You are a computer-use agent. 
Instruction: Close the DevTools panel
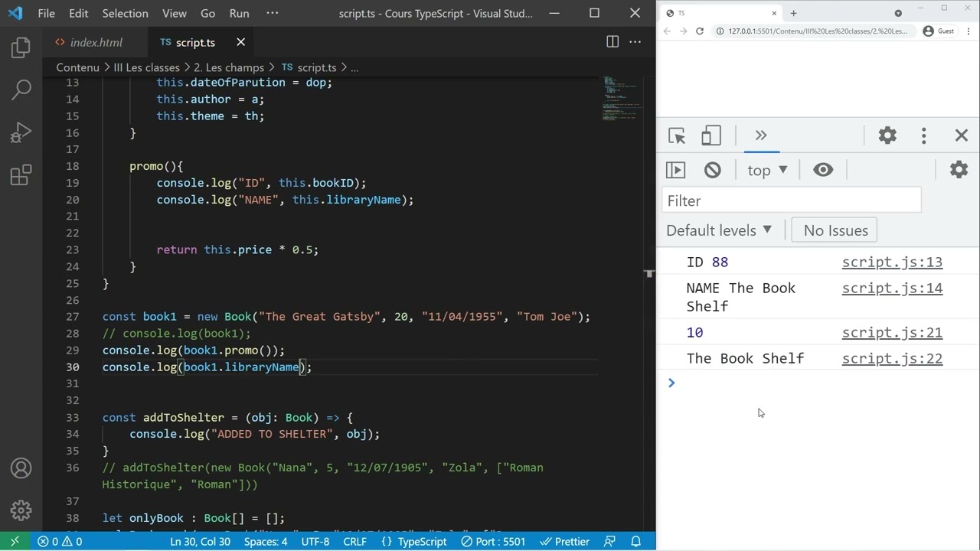962,135
